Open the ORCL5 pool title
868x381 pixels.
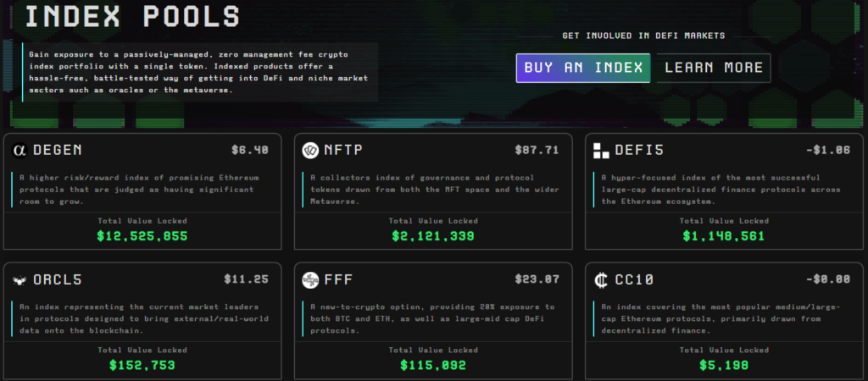pyautogui.click(x=58, y=279)
